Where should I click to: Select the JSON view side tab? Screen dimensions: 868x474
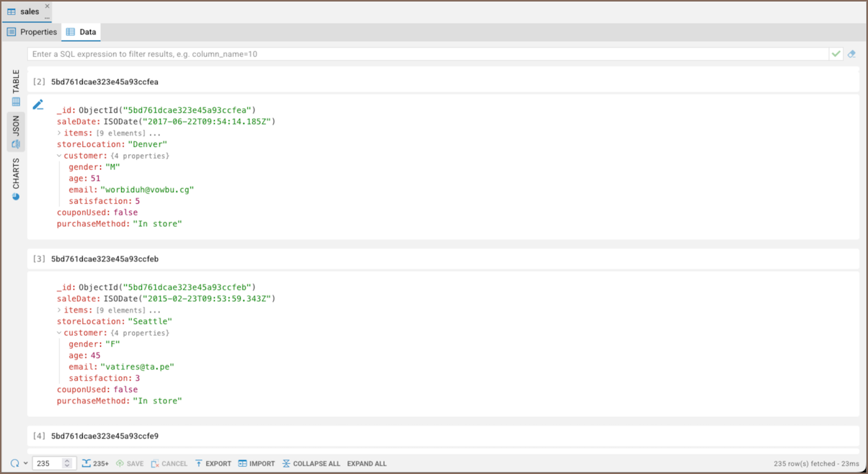coord(16,132)
